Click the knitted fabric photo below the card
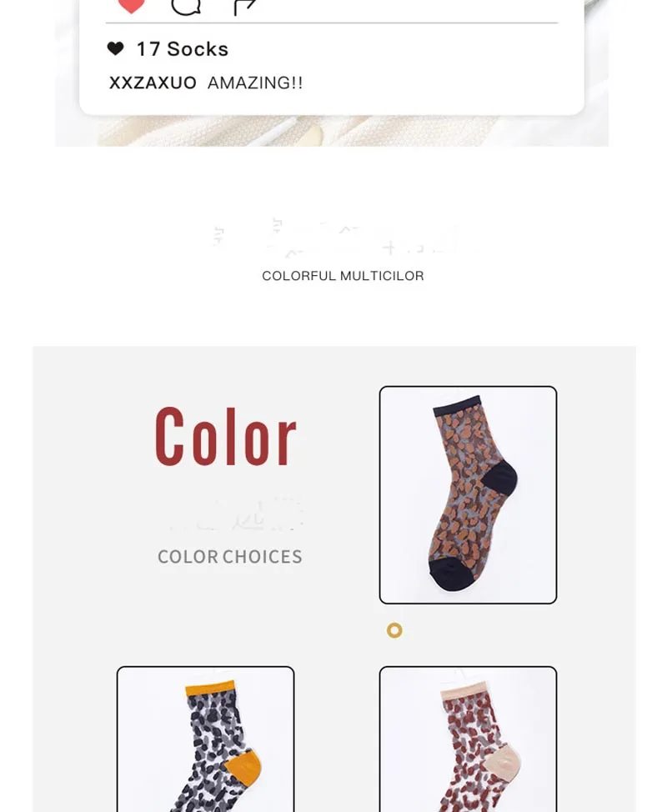 click(x=332, y=132)
